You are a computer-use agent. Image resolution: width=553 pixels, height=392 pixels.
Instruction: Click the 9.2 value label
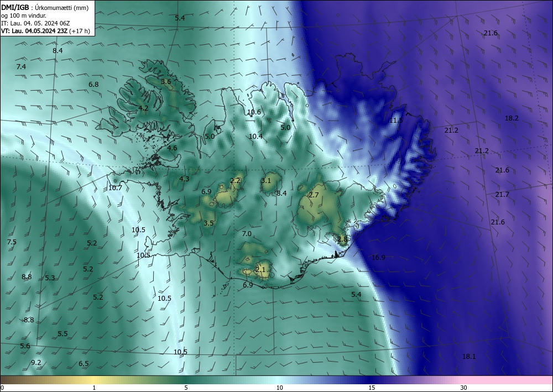pos(36,362)
